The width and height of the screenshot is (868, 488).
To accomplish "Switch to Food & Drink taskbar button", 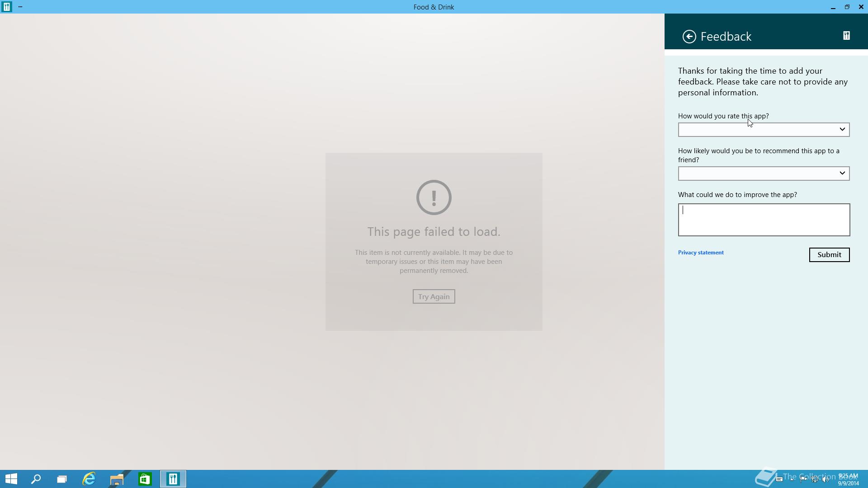I will click(x=173, y=479).
